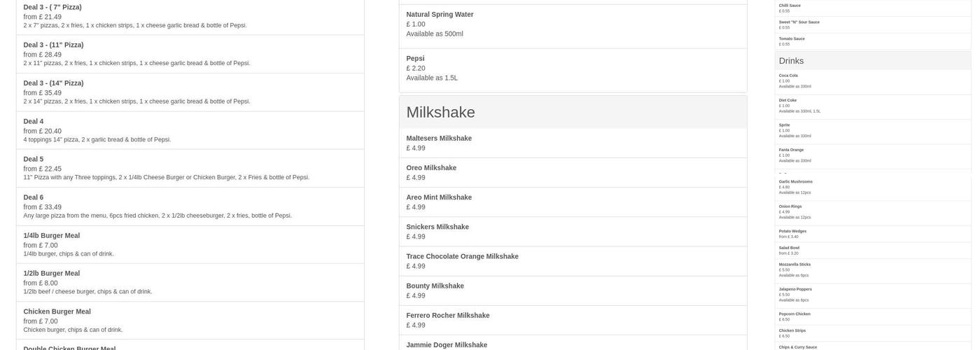Choose Deal 5 with 11" pizza

[190, 168]
